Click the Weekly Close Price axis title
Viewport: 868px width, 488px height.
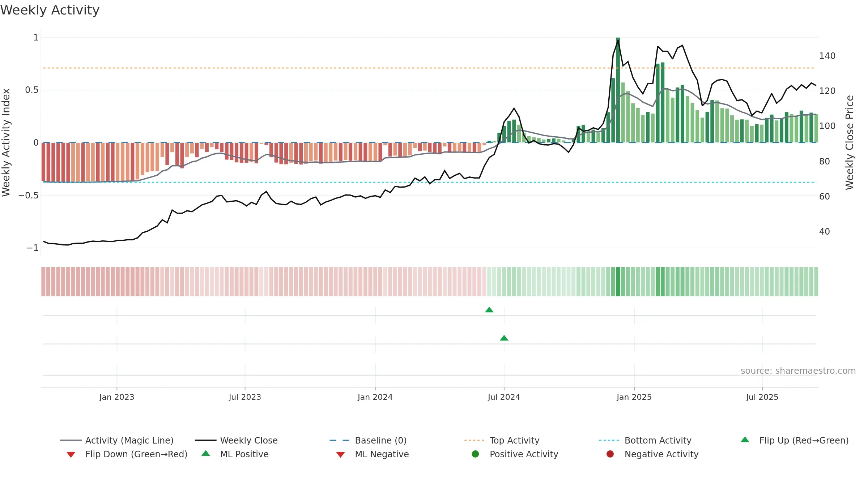click(x=850, y=142)
